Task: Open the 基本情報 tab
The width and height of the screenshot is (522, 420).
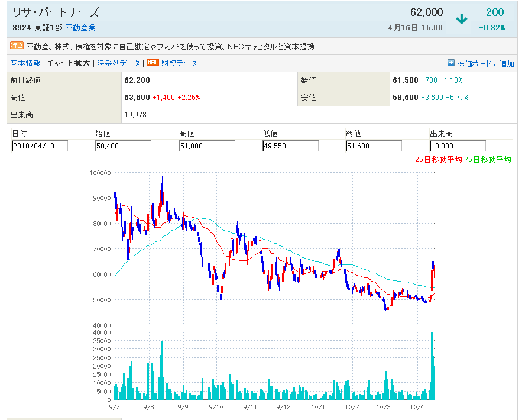Action: point(25,63)
